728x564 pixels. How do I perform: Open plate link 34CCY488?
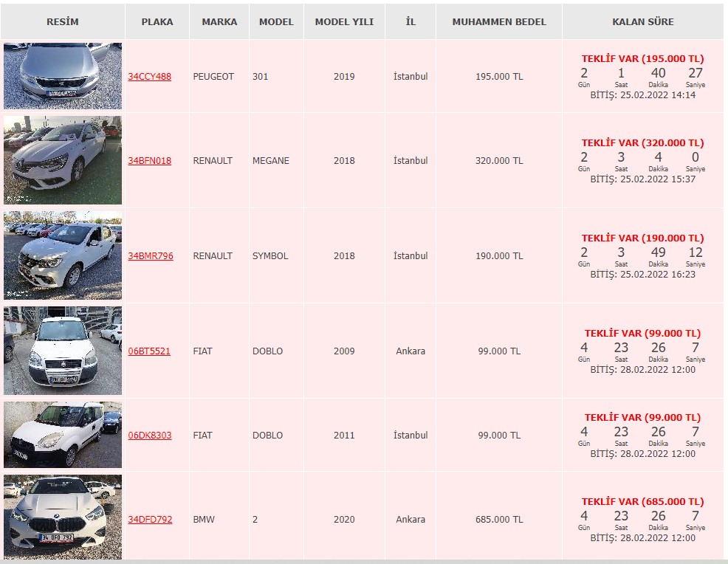point(149,77)
